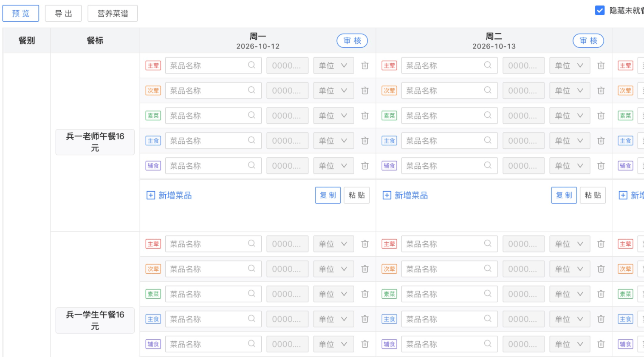Select the 兵一老师午餐16元 meal label

click(x=95, y=142)
